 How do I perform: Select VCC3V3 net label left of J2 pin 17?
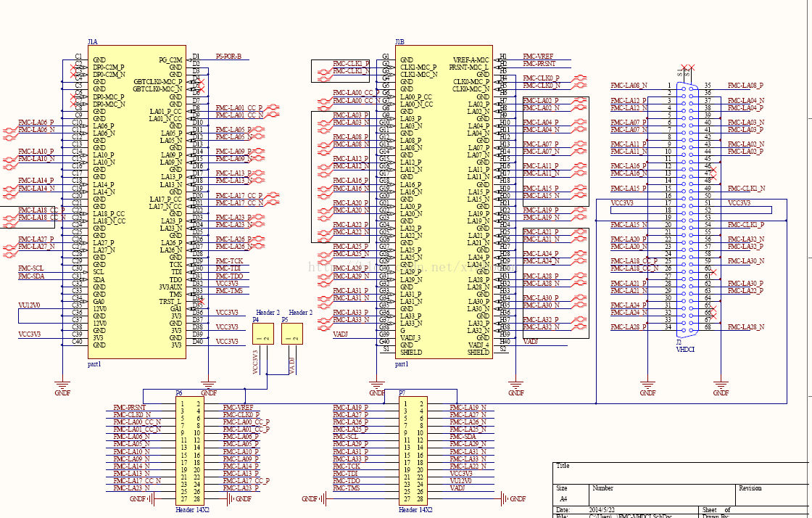click(x=622, y=203)
